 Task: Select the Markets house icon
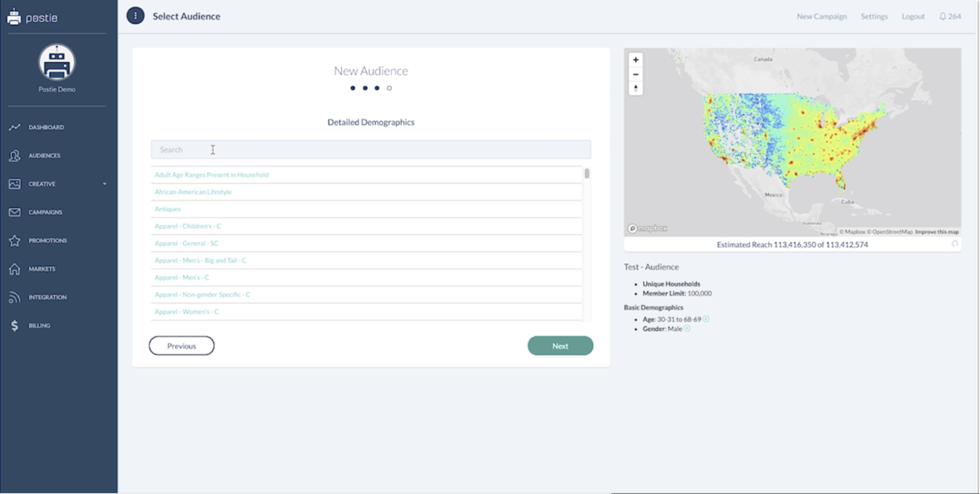[x=14, y=269]
